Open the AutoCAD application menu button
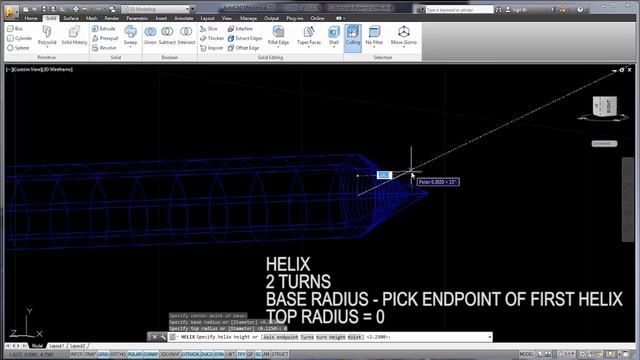The height and width of the screenshot is (360, 640). coord(10,11)
